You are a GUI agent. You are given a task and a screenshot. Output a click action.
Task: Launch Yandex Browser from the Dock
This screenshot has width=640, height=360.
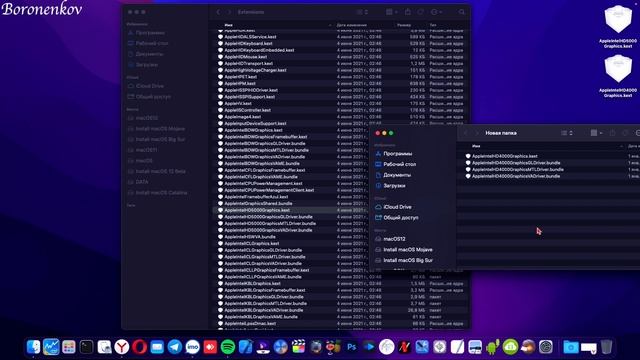pos(122,347)
